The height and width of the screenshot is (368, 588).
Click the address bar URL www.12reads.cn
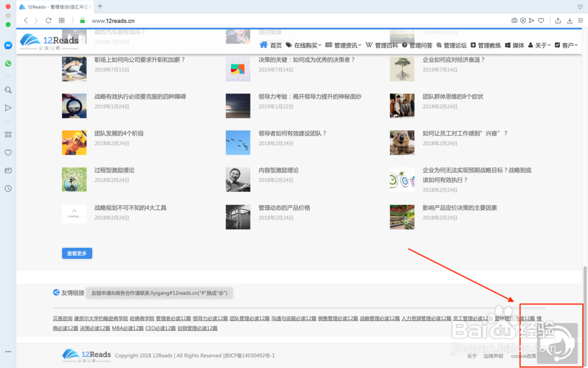pyautogui.click(x=113, y=21)
